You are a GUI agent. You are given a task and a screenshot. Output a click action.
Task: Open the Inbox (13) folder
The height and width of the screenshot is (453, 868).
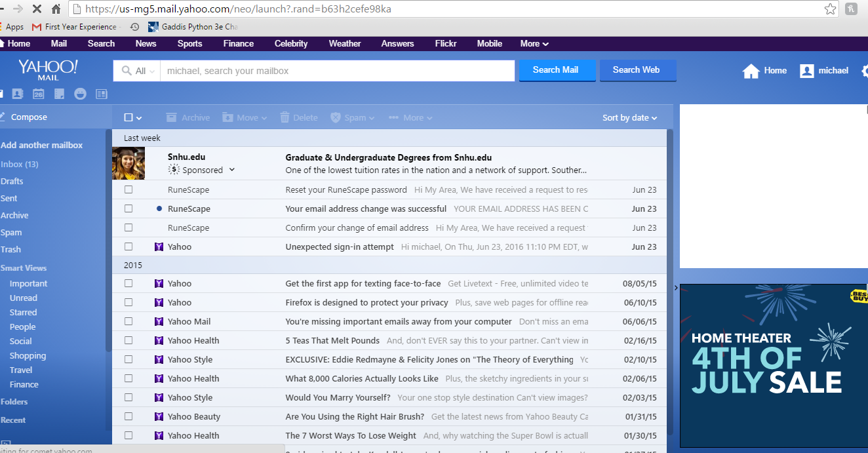(20, 164)
